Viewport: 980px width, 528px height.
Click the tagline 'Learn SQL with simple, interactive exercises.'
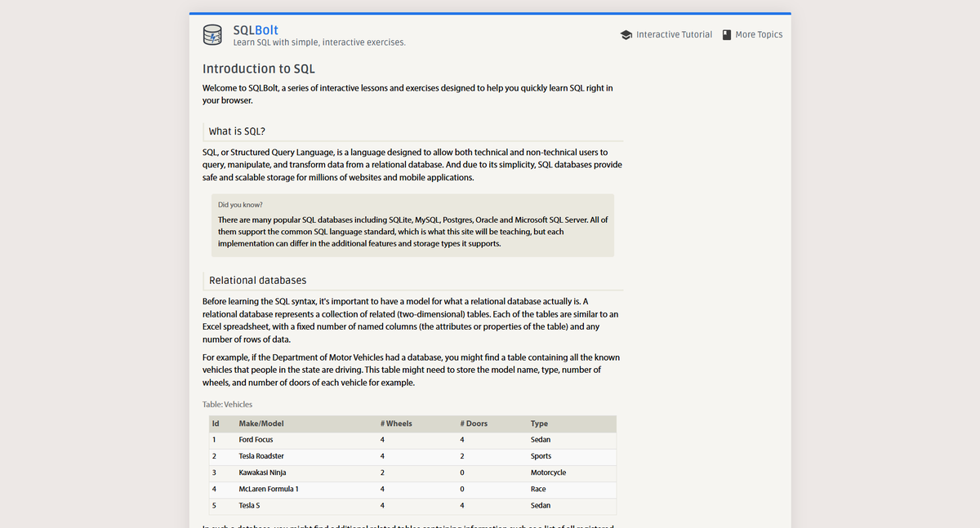coord(319,42)
